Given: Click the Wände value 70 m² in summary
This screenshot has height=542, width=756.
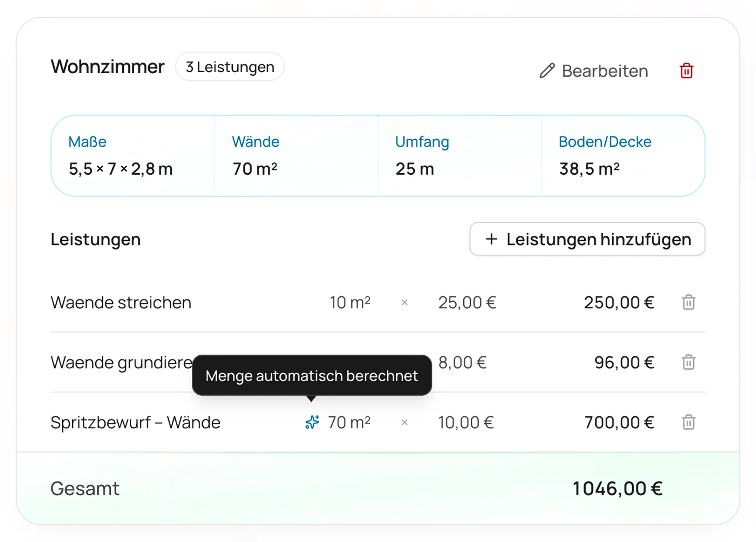Looking at the screenshot, I should [x=255, y=169].
